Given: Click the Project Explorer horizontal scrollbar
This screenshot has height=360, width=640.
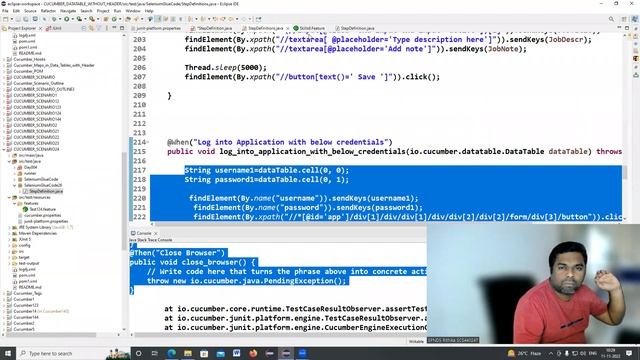Looking at the screenshot, I should 51,335.
